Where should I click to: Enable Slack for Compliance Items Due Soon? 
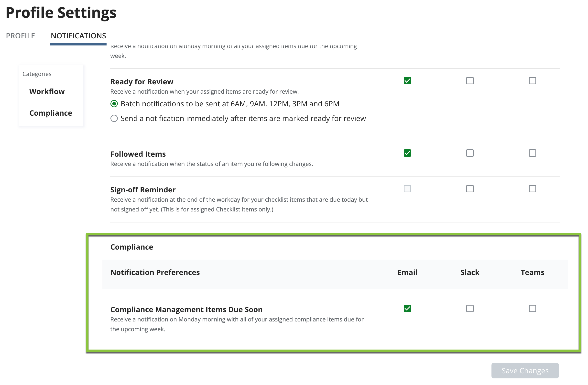[470, 308]
